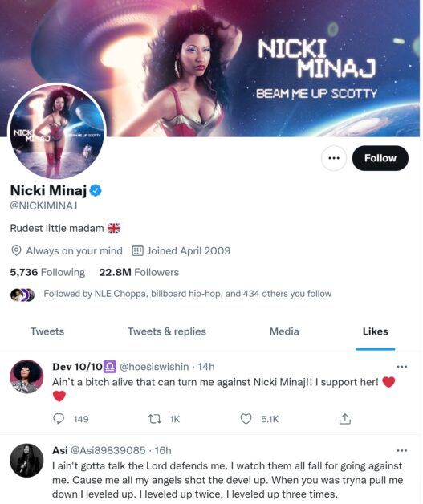Open the three-dot profile options button
423x504 pixels.
(334, 158)
